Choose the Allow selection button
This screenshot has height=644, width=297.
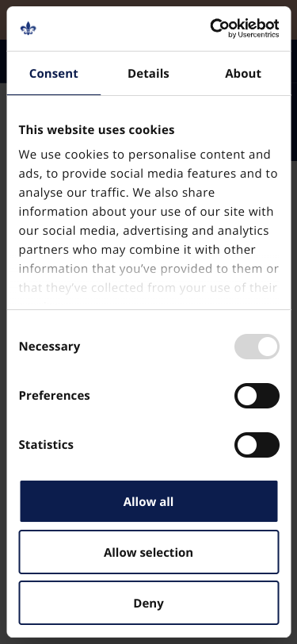pos(149,552)
